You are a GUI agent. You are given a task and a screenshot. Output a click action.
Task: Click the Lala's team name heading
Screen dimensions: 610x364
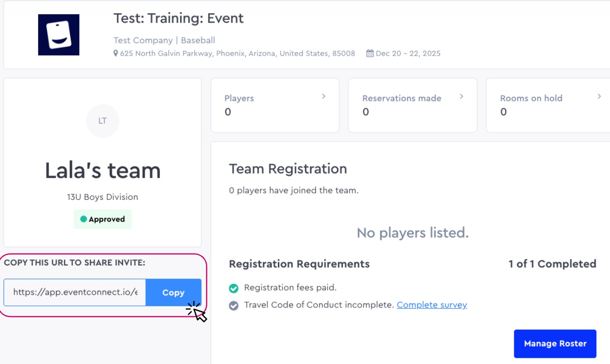tap(103, 170)
